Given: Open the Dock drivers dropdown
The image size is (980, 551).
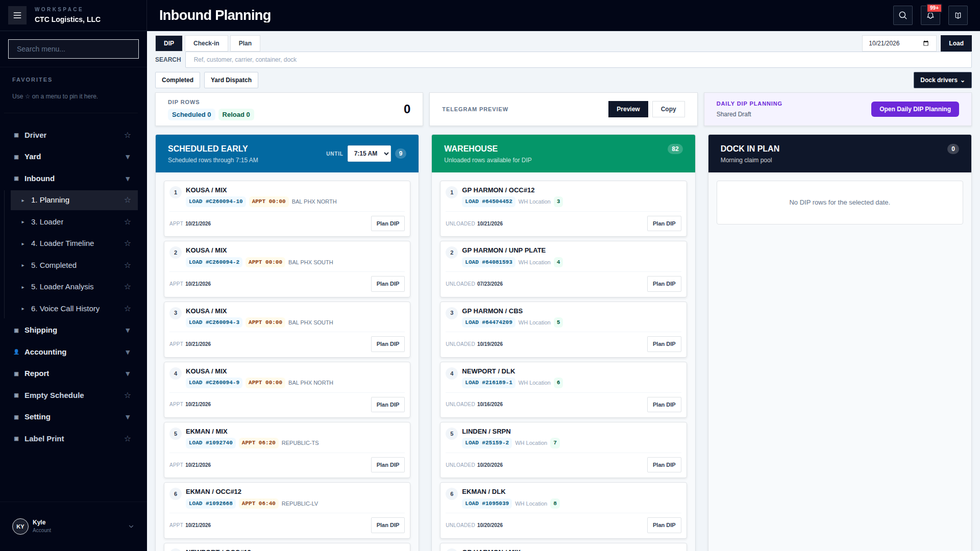Looking at the screenshot, I should (x=942, y=80).
